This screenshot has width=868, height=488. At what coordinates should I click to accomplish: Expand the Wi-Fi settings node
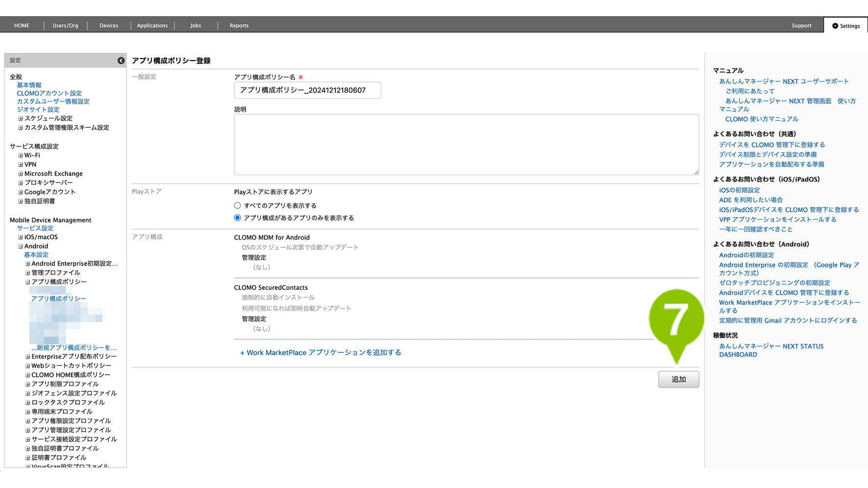[x=21, y=156]
